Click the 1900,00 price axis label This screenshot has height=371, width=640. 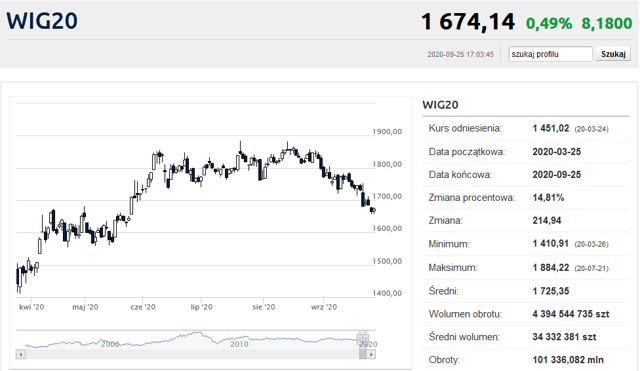[387, 132]
